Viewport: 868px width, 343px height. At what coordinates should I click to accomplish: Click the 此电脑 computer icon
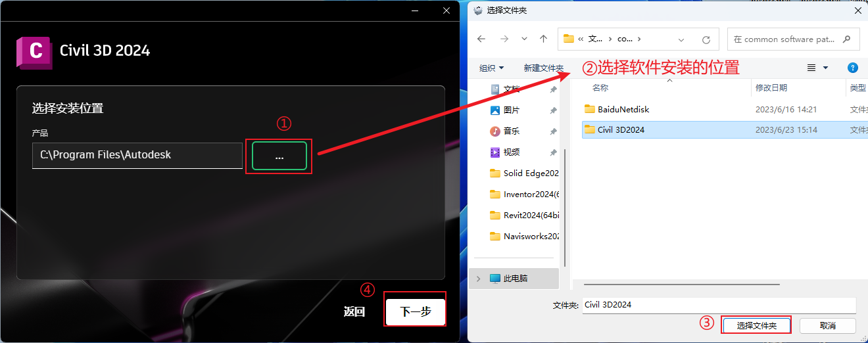pos(495,279)
